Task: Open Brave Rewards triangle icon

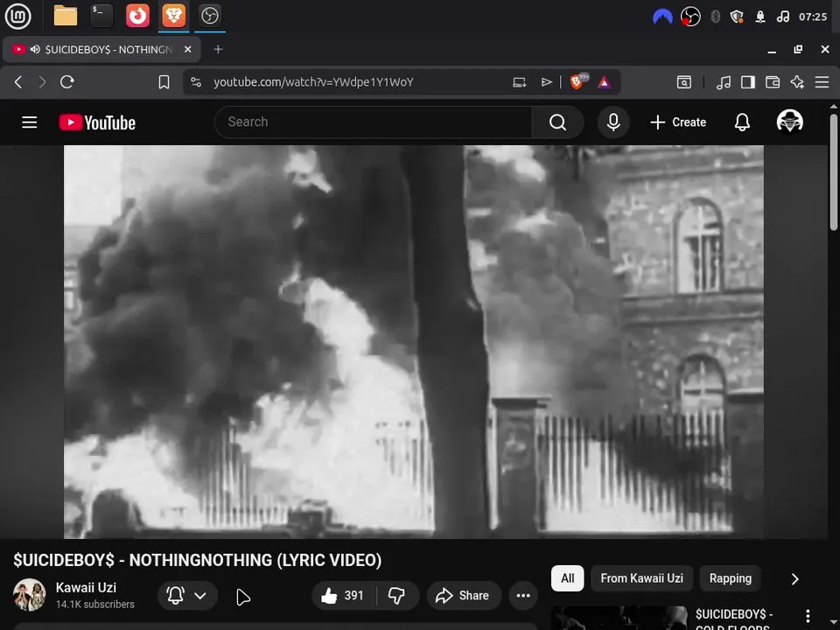Action: [x=605, y=82]
